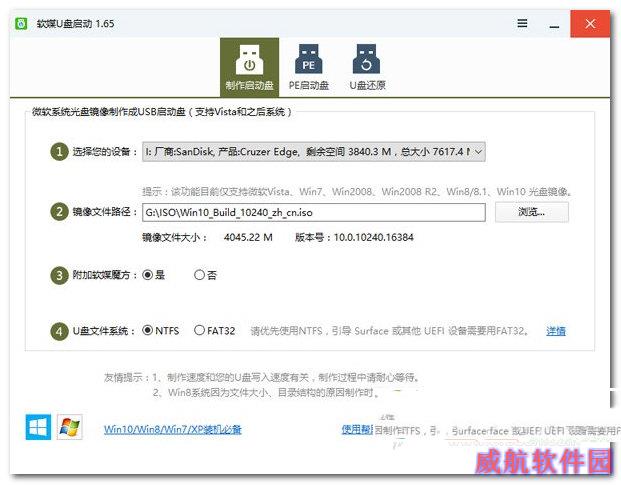Minimize the 软媒U盘启动 window
The image size is (621, 485).
554,24
